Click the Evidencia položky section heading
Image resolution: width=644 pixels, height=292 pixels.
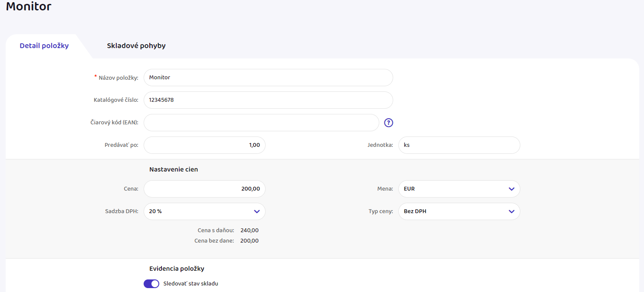pos(177,269)
